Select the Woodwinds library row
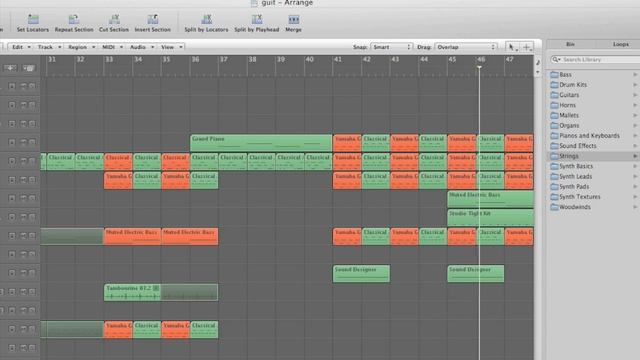Viewport: 640px width, 360px height. (593, 207)
